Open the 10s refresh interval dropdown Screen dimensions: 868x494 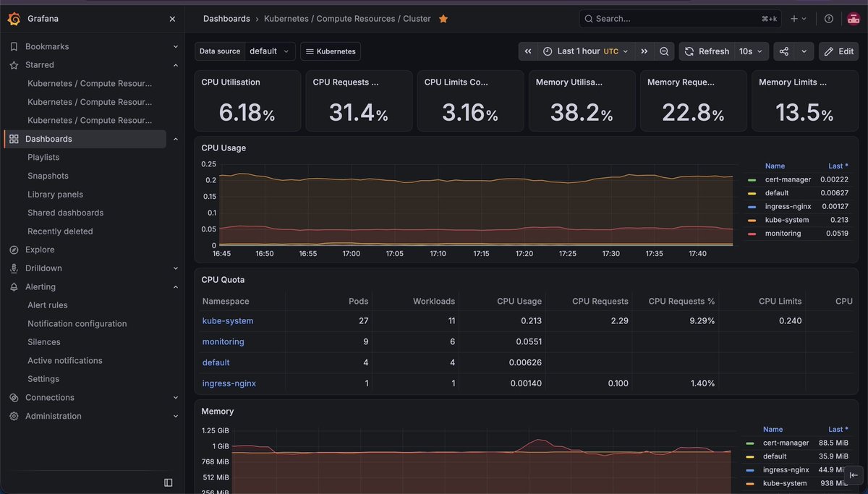tap(751, 51)
